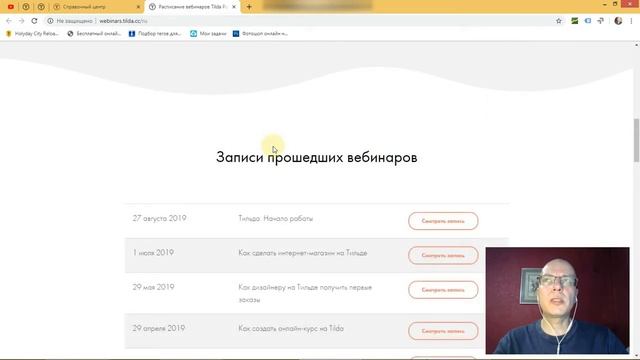Click Как дизайнеру на Тильде получить первые заказы
Image resolution: width=640 pixels, height=360 pixels.
(x=305, y=293)
